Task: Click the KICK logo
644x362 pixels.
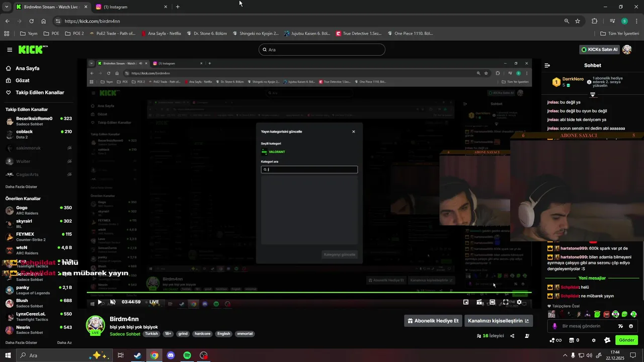Action: (x=33, y=49)
